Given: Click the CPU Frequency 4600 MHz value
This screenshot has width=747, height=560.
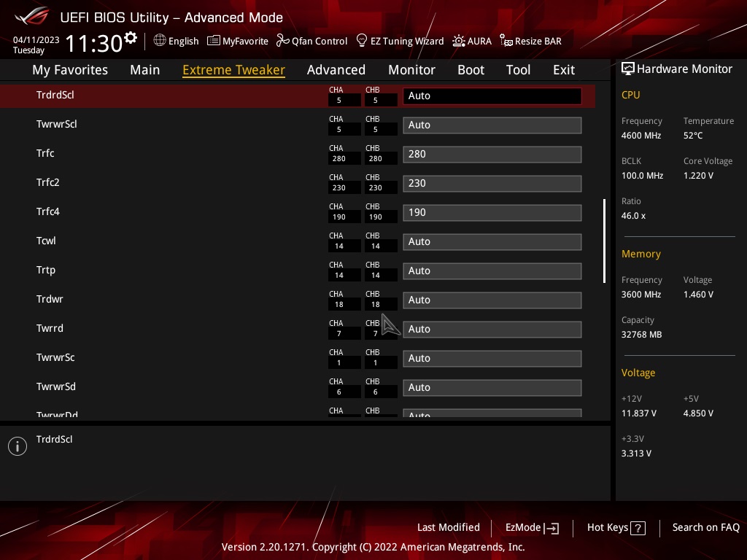Looking at the screenshot, I should 640,135.
